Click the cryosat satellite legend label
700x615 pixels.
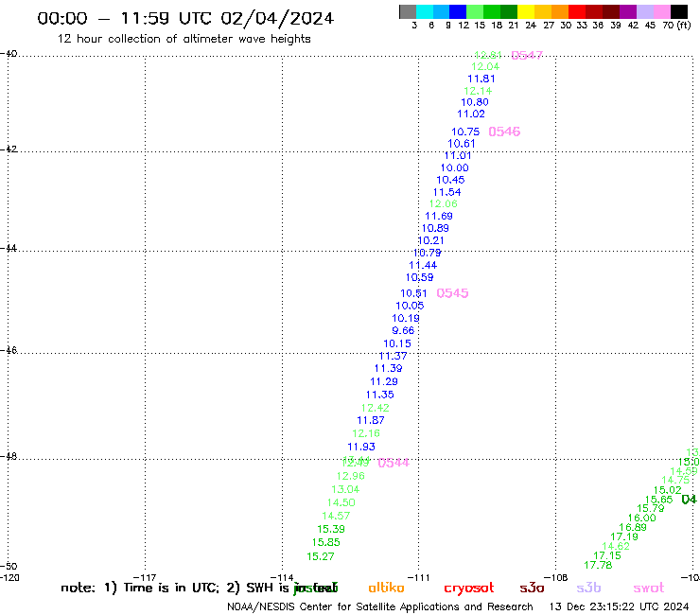469,589
